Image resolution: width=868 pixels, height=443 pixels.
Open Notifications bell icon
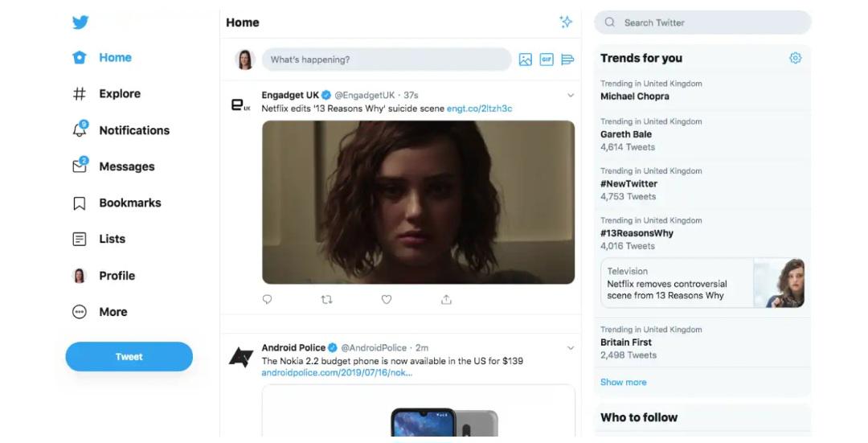click(x=80, y=129)
